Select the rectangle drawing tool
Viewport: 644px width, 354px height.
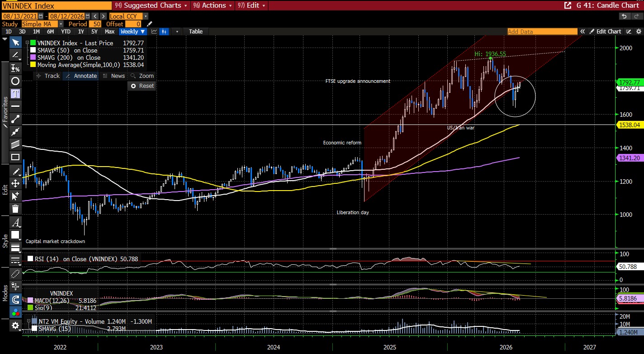pos(15,157)
